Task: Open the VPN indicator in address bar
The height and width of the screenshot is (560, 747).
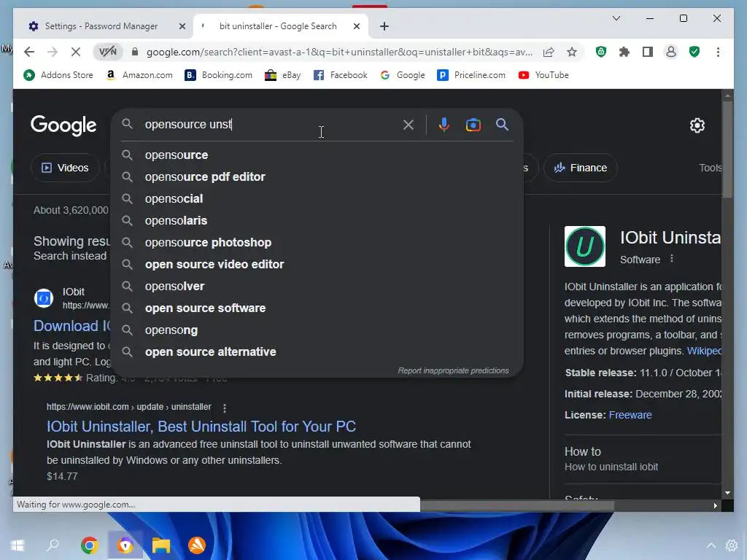Action: coord(108,52)
